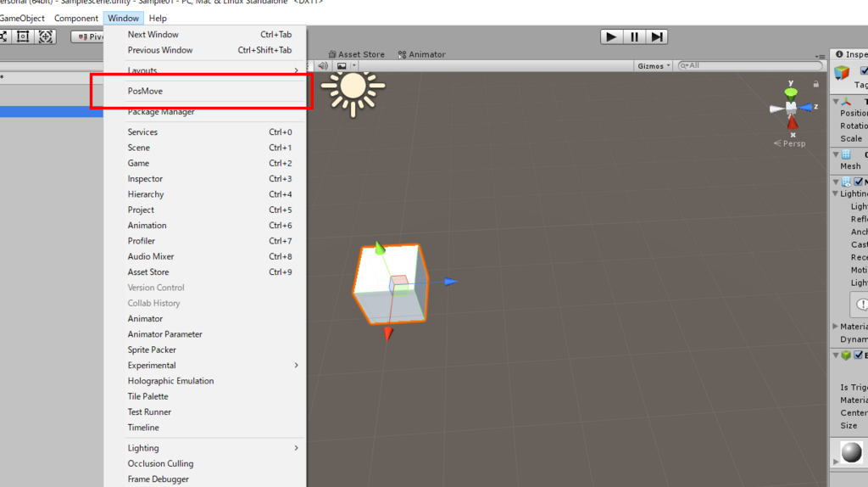Click the scene search field
The height and width of the screenshot is (487, 868).
[x=750, y=65]
